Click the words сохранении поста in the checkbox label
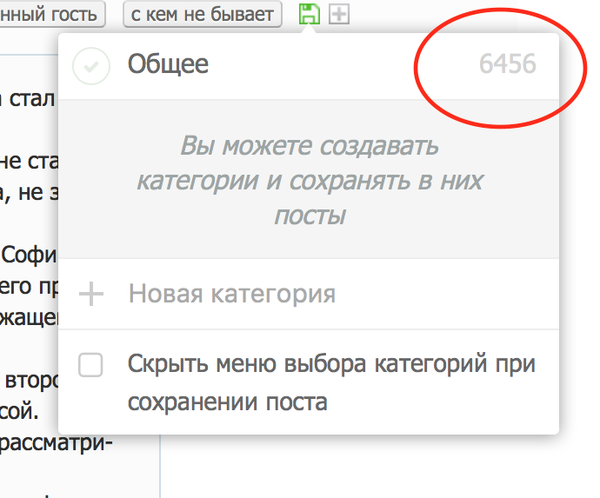Viewport: 600px width, 498px height. click(228, 403)
